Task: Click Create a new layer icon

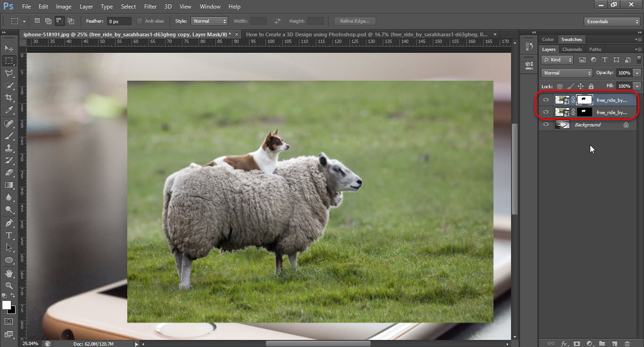Action: pos(615,343)
